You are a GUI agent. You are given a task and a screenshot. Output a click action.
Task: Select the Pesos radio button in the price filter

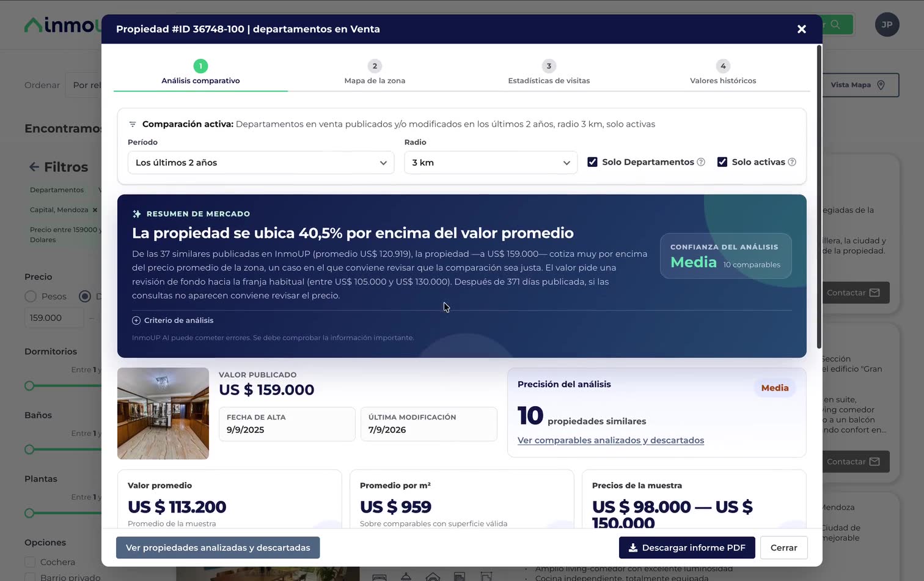pos(31,297)
